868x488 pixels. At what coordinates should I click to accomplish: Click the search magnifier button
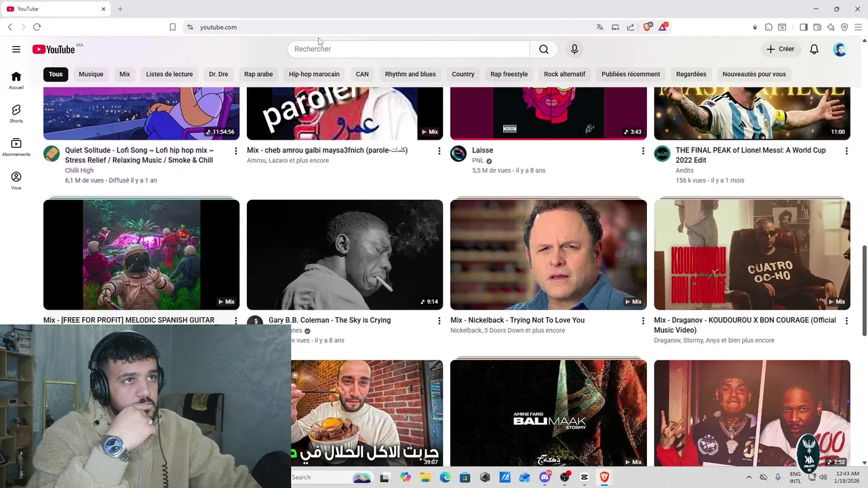click(544, 49)
